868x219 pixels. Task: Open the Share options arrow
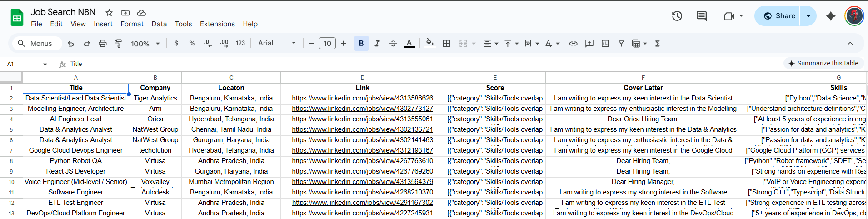(808, 16)
